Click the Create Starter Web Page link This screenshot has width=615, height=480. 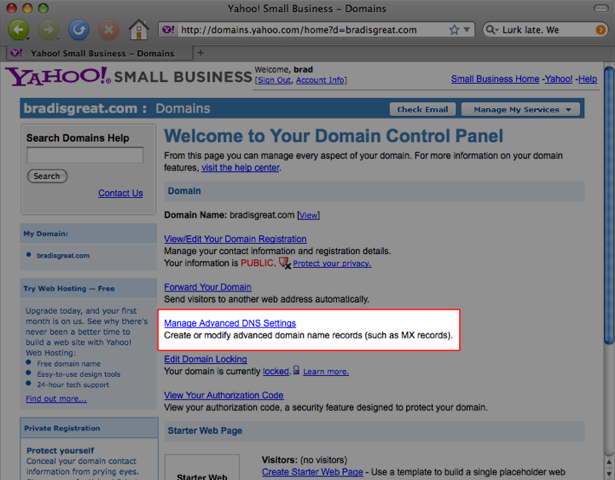click(x=312, y=472)
